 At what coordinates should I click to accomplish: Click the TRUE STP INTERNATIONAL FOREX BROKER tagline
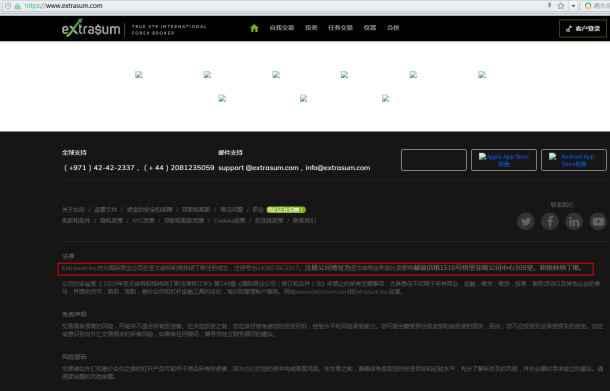[x=169, y=30]
